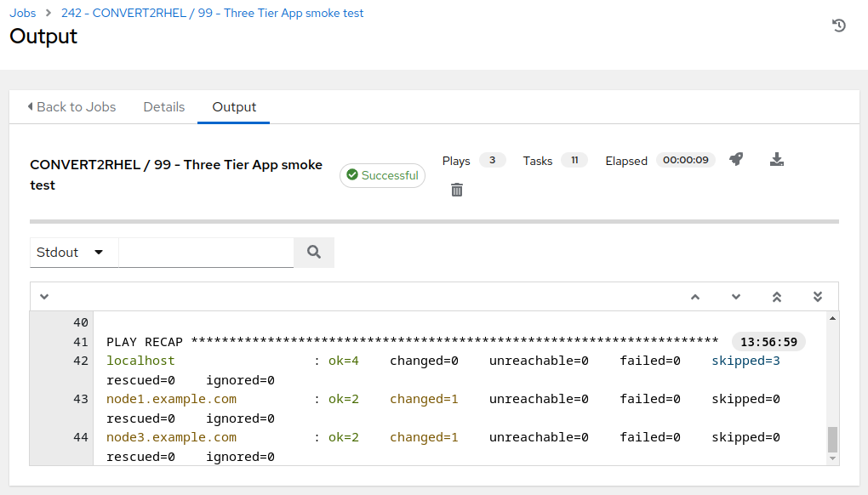
Task: Go to previous output page chevron
Action: tap(695, 297)
